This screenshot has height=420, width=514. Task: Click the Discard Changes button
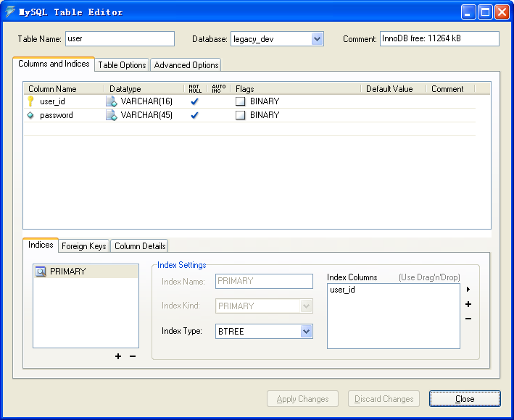[384, 399]
